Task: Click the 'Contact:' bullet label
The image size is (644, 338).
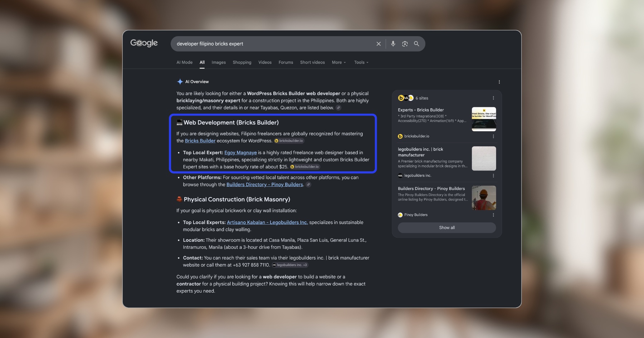Action: coord(193,258)
